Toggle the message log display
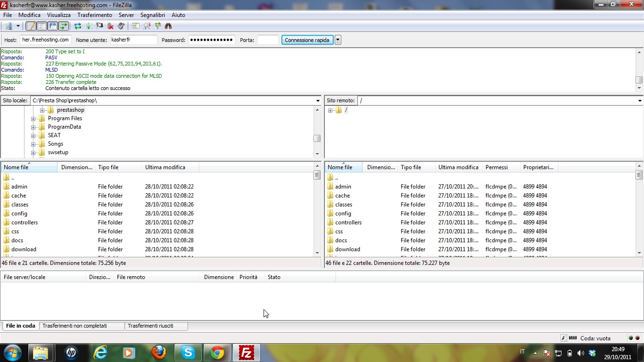The height and width of the screenshot is (362, 644). 31,26
